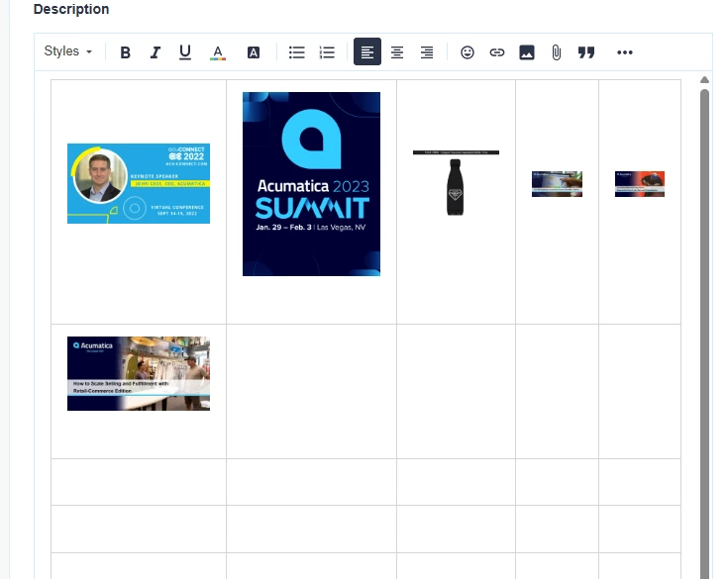Select the black water bottle image
The height and width of the screenshot is (579, 728).
(x=456, y=183)
